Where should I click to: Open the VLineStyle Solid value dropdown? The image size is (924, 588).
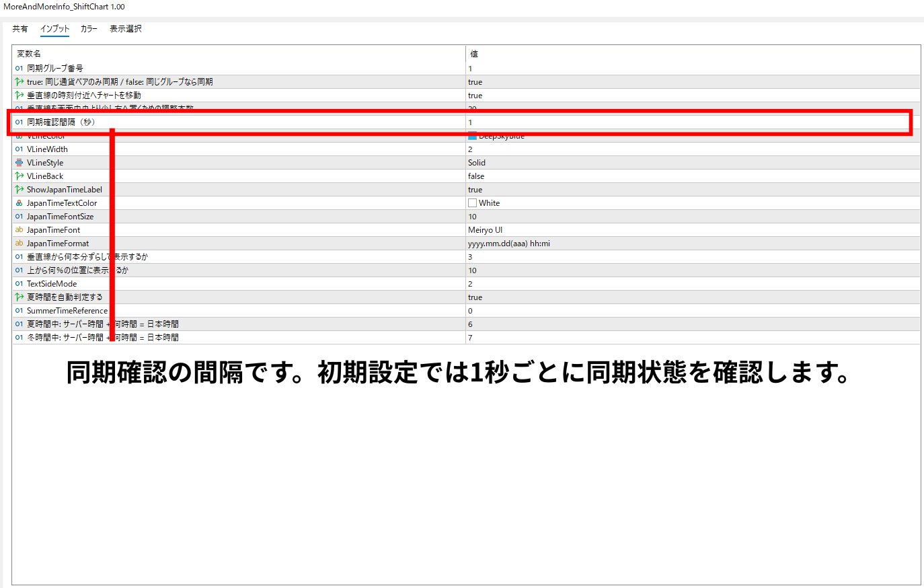[x=693, y=163]
